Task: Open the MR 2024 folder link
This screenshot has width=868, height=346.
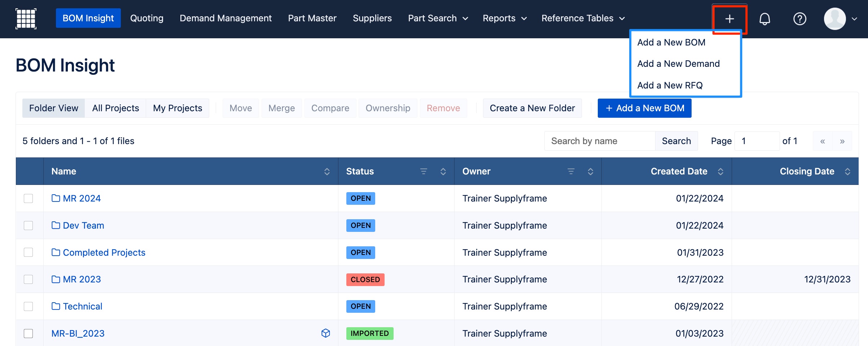Action: 82,198
